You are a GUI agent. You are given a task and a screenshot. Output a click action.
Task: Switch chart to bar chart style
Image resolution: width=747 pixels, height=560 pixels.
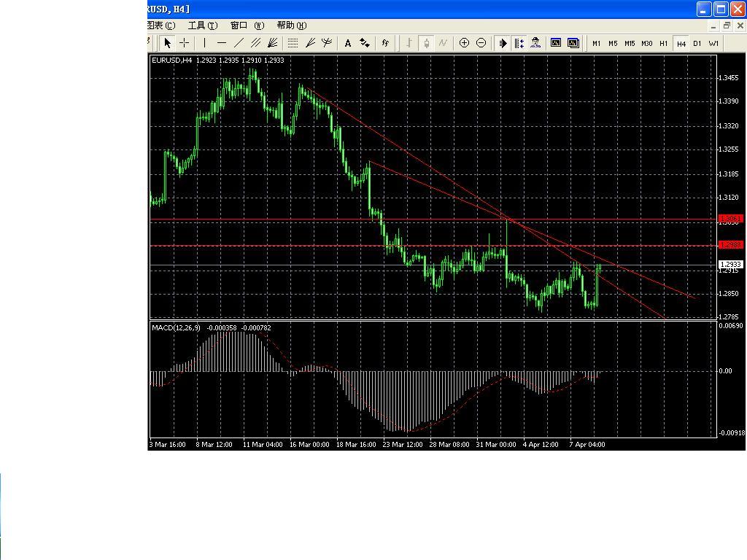[x=409, y=43]
